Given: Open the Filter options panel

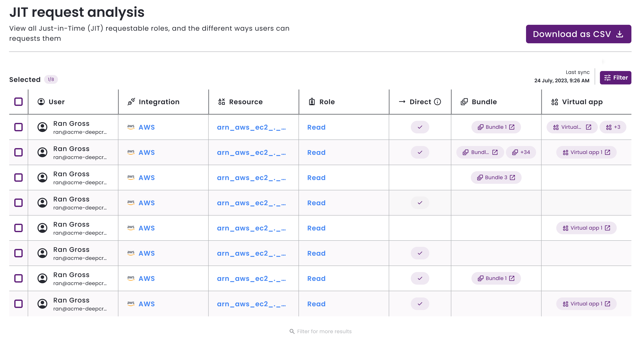Looking at the screenshot, I should click(x=615, y=78).
